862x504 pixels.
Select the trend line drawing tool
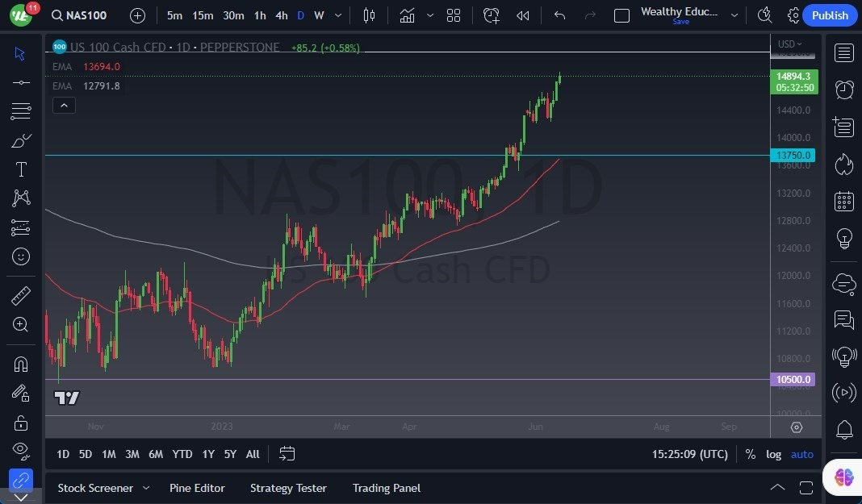point(21,81)
